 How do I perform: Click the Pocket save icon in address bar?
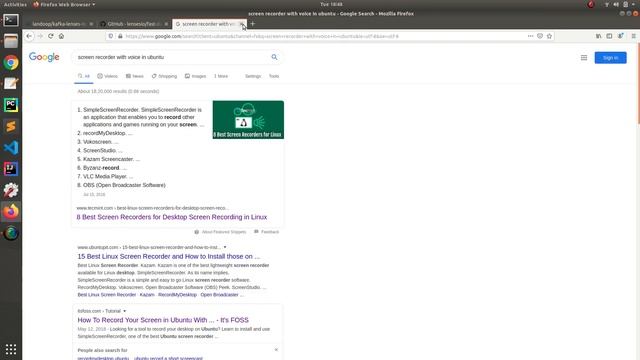tap(540, 36)
